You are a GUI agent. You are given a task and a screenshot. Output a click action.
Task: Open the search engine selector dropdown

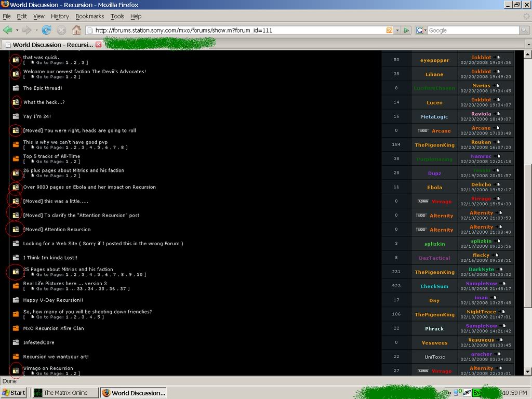(x=421, y=30)
